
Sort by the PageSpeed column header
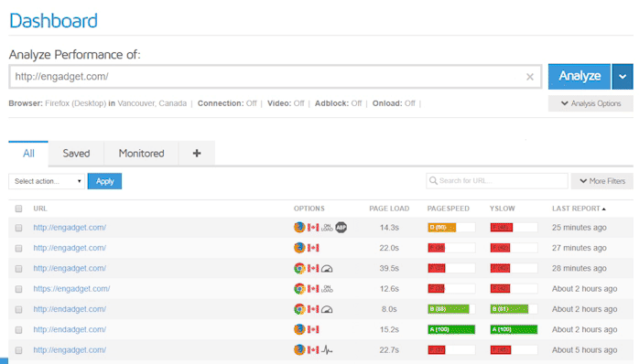click(449, 209)
